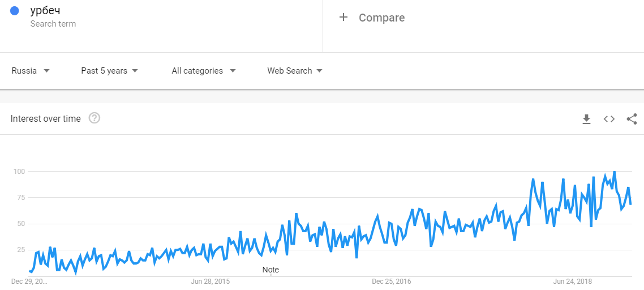Expand the Past 5 years time range

tap(109, 71)
